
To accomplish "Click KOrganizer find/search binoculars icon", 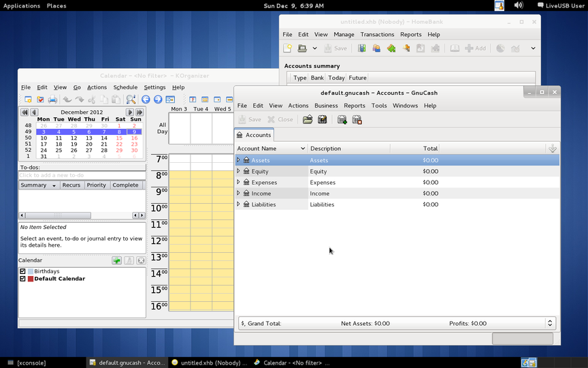I will click(x=131, y=99).
